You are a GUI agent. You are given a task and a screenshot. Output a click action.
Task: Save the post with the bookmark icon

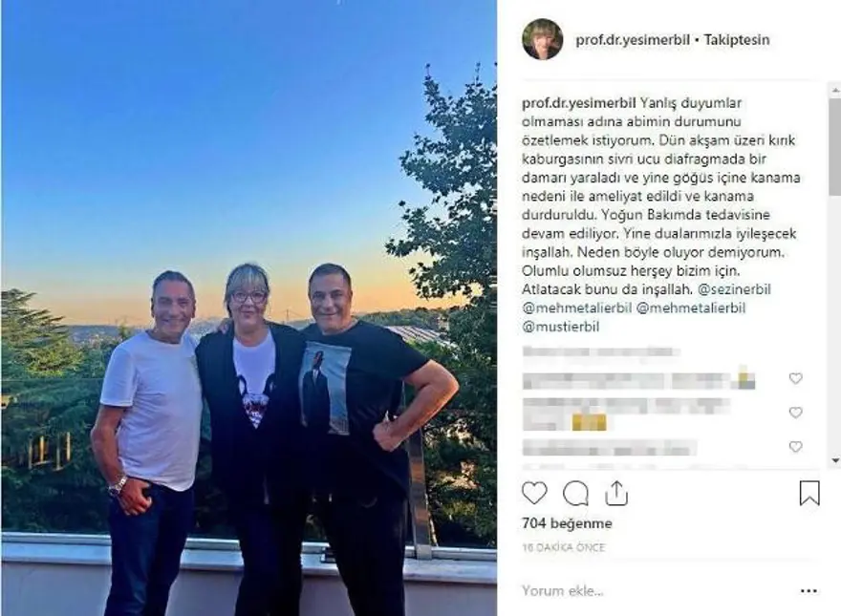tap(809, 493)
